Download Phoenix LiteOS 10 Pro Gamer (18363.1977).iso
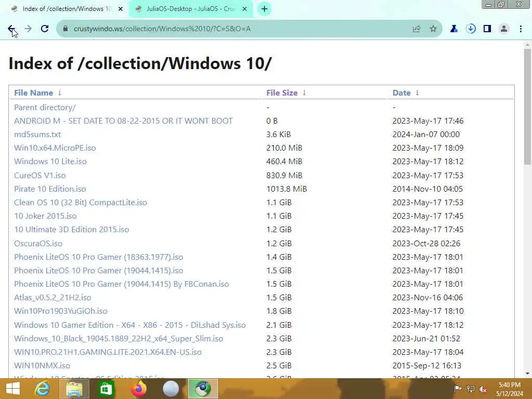This screenshot has height=399, width=532. pyautogui.click(x=98, y=257)
